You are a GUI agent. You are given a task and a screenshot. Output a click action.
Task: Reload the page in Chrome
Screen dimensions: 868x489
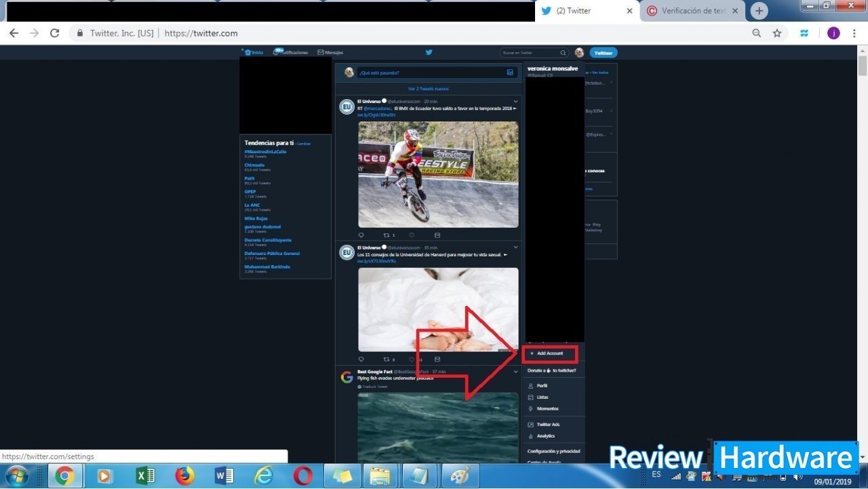click(55, 33)
